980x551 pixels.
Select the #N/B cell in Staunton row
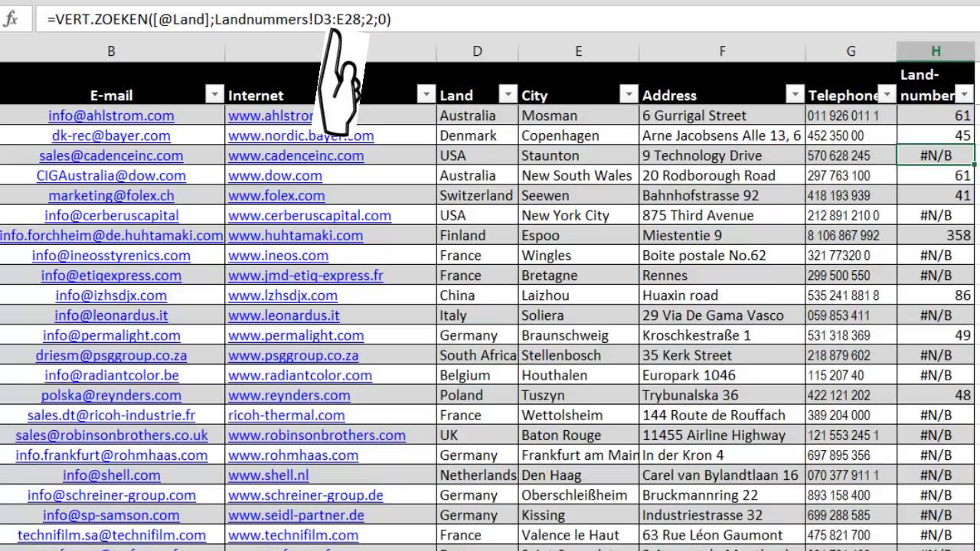tap(936, 155)
